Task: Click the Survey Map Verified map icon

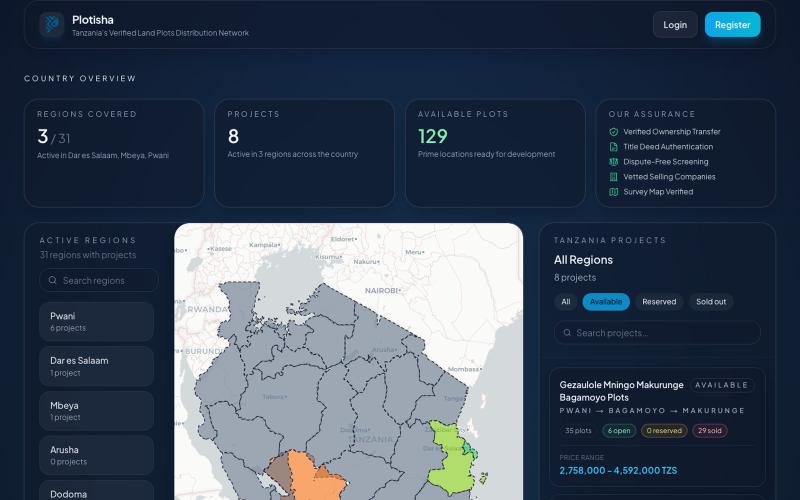Action: (x=613, y=192)
